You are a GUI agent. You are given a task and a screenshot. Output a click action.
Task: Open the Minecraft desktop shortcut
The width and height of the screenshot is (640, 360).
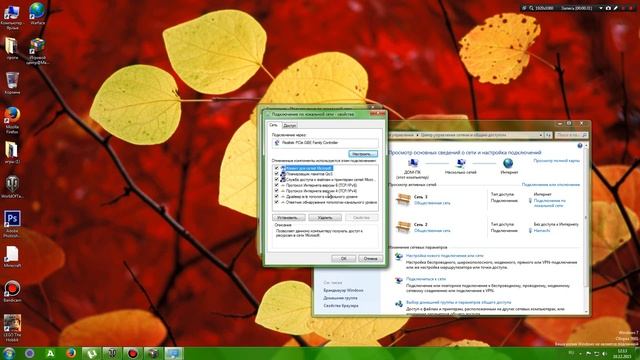[x=12, y=254]
